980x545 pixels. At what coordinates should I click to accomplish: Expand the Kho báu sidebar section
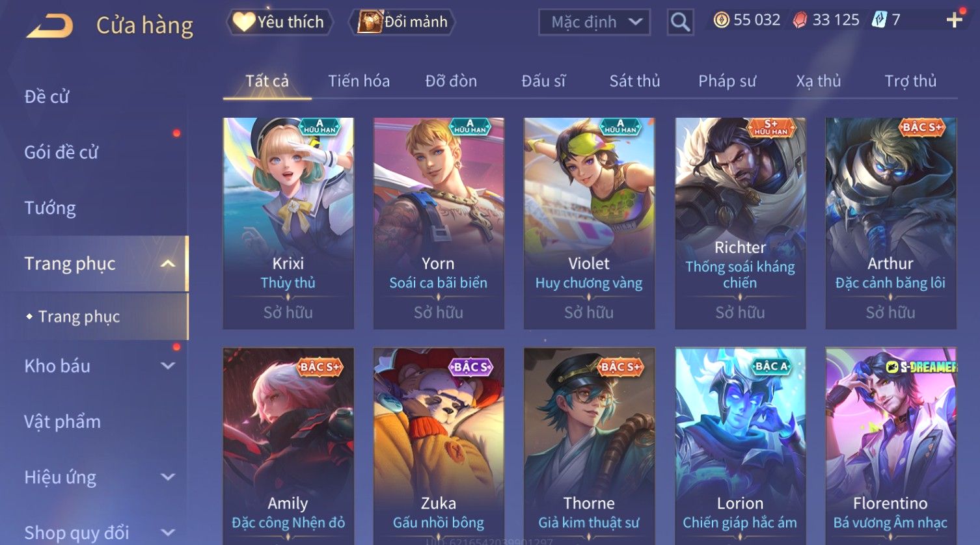(168, 366)
